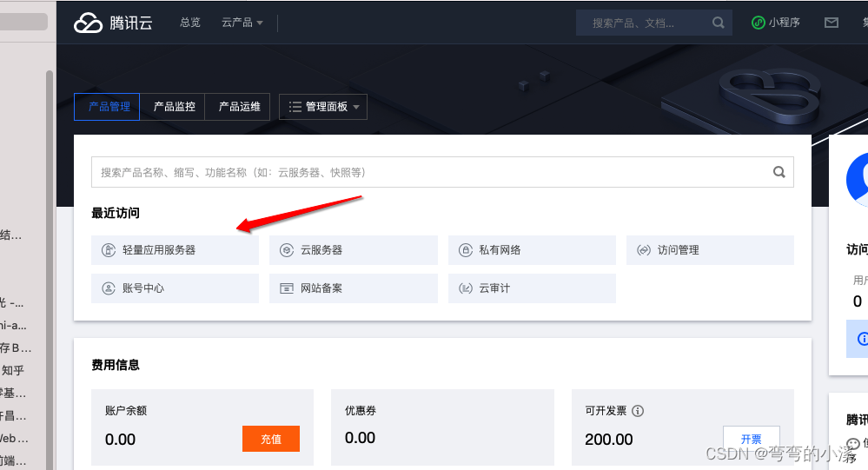This screenshot has width=868, height=470.
Task: Click the blue info icon at right edge
Action: pos(863,338)
